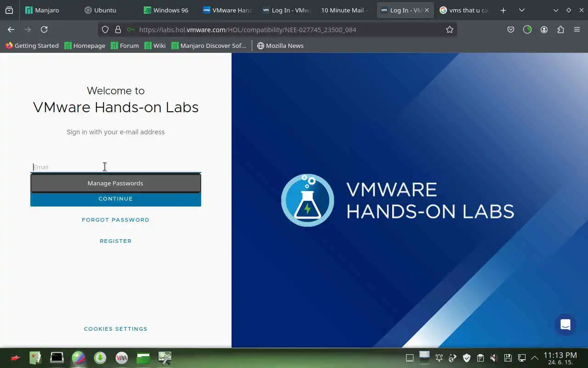
Task: Expand hidden system tray icons with the up arrow
Action: (535, 358)
